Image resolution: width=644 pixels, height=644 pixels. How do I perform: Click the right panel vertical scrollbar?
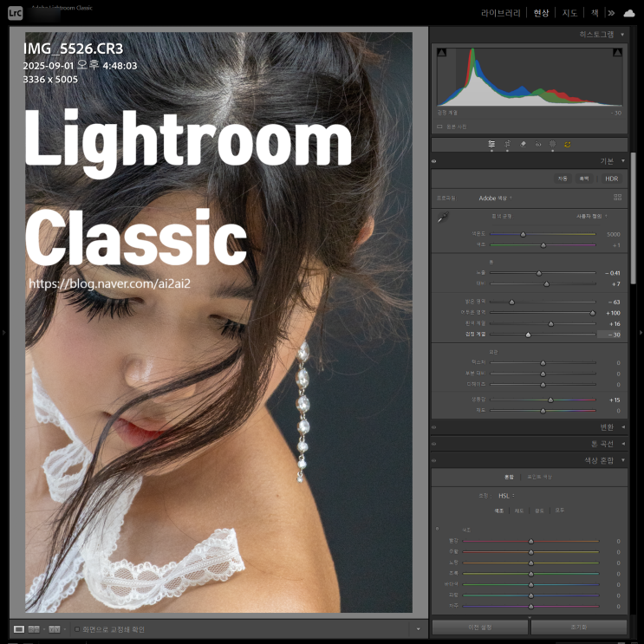pos(634,218)
